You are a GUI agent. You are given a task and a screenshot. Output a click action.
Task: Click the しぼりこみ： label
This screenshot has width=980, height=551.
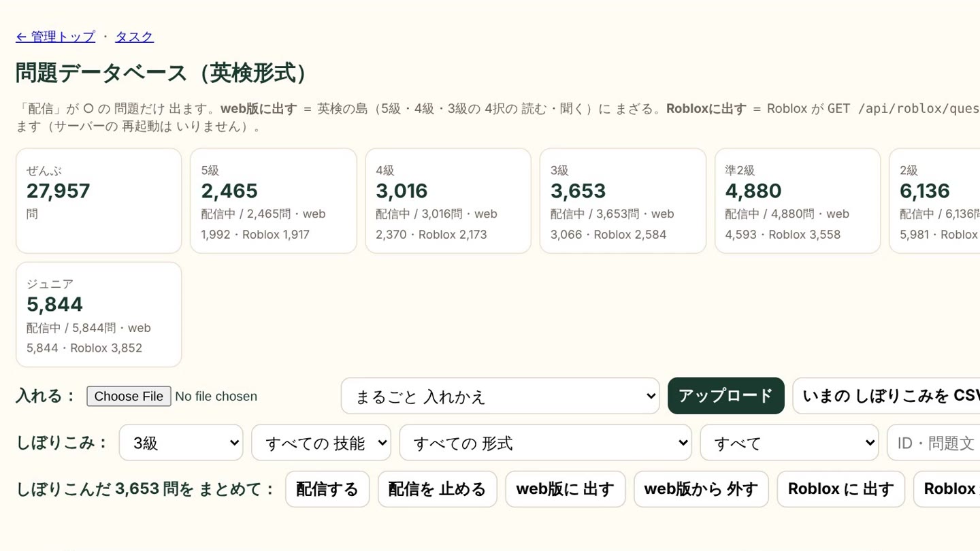[x=63, y=443]
